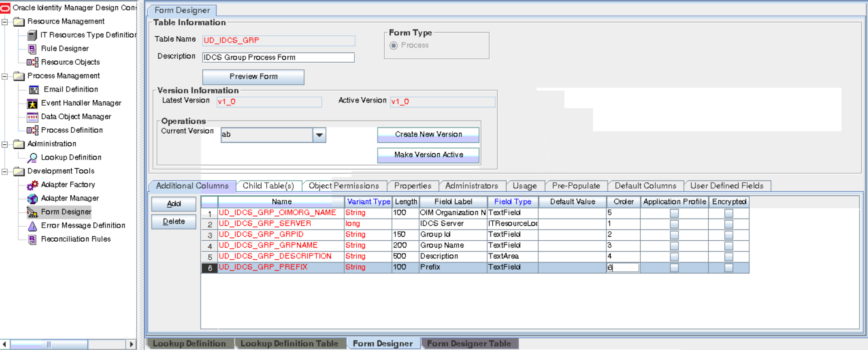
Task: Toggle Application Profile checkbox for PREFIX row
Action: pyautogui.click(x=674, y=267)
